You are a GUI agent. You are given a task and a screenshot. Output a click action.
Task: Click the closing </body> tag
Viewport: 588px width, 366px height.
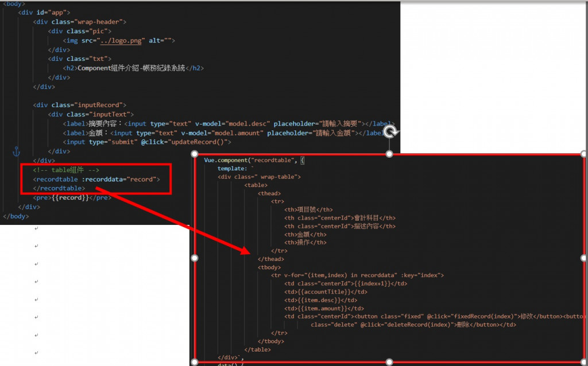pyautogui.click(x=16, y=216)
